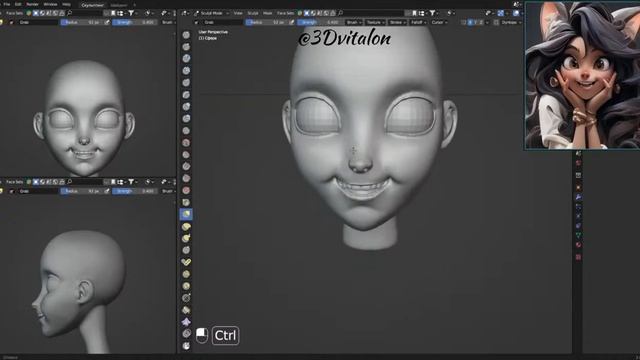640x360 pixels.
Task: Toggle Dyntopo checkbox in main viewport
Action: [496, 22]
